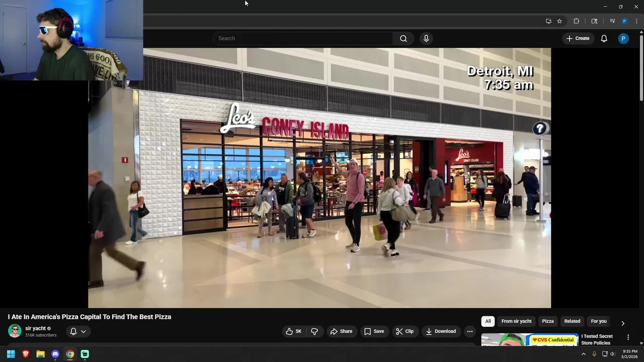Open the browser Extensions puzzle icon

577,21
